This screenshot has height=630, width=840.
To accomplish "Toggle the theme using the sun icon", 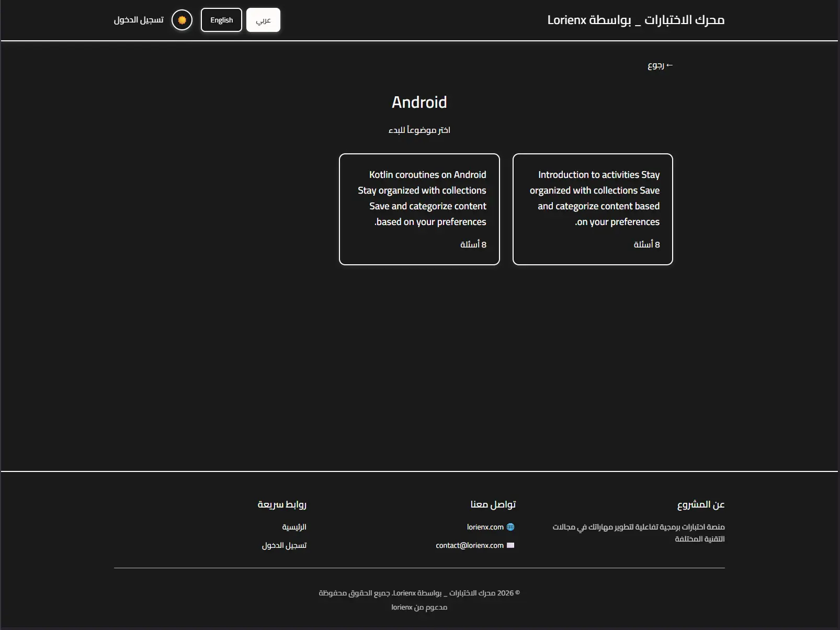I will pos(181,19).
